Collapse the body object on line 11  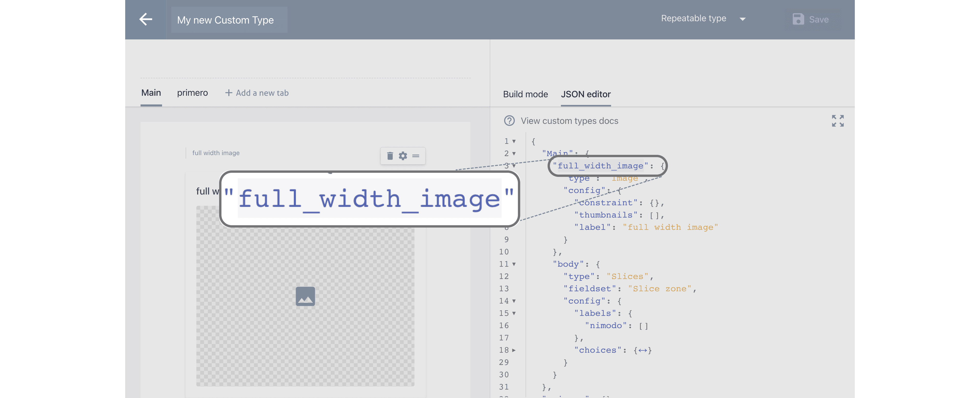(x=514, y=264)
